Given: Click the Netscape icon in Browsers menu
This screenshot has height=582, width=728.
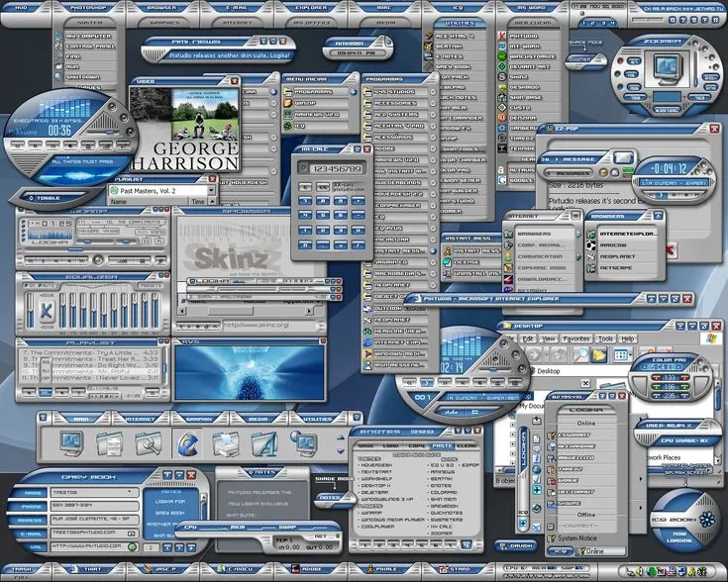Looking at the screenshot, I should 591,268.
